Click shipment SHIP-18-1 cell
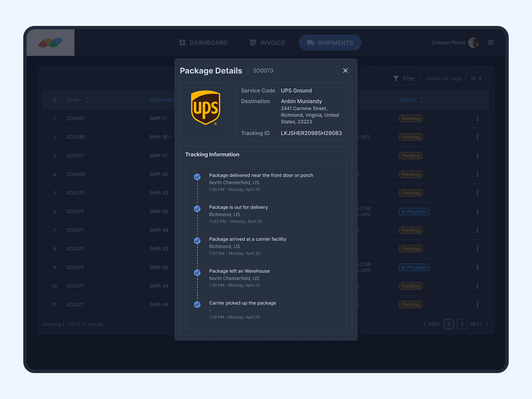This screenshot has height=399, width=532. point(161,137)
